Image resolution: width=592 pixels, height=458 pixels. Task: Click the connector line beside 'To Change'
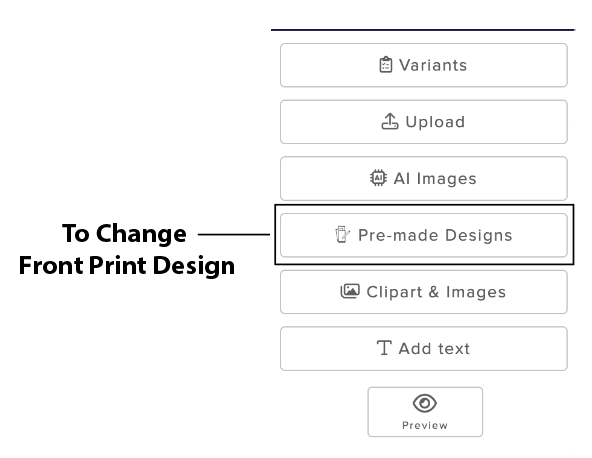point(234,234)
